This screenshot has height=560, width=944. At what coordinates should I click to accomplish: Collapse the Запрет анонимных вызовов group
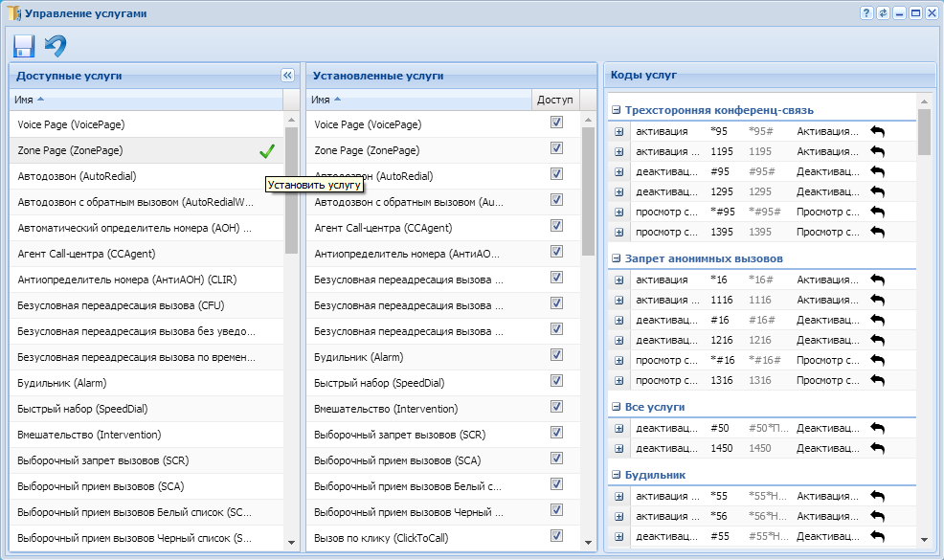pos(617,258)
